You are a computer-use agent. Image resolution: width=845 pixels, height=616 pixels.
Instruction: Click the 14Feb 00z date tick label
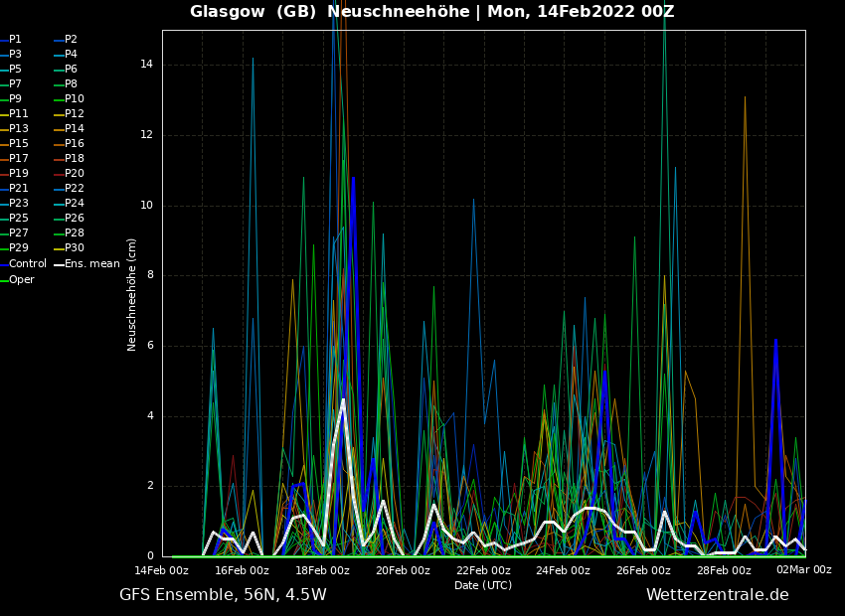click(x=162, y=570)
